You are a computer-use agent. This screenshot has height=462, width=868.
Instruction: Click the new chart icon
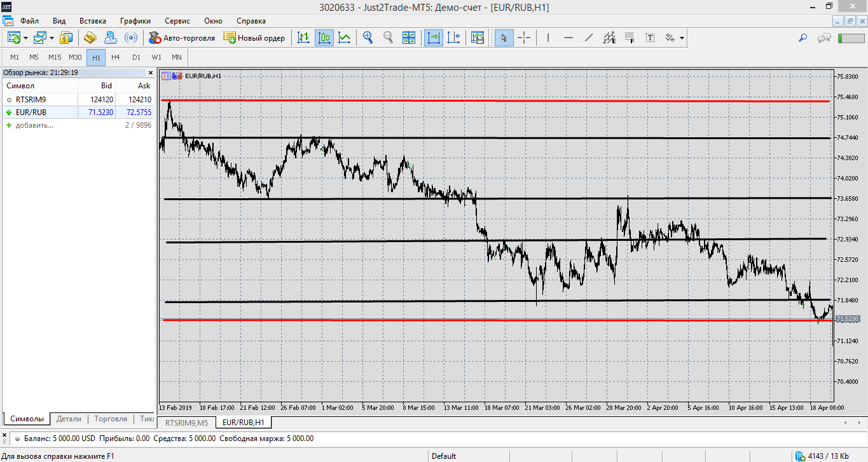coord(14,37)
